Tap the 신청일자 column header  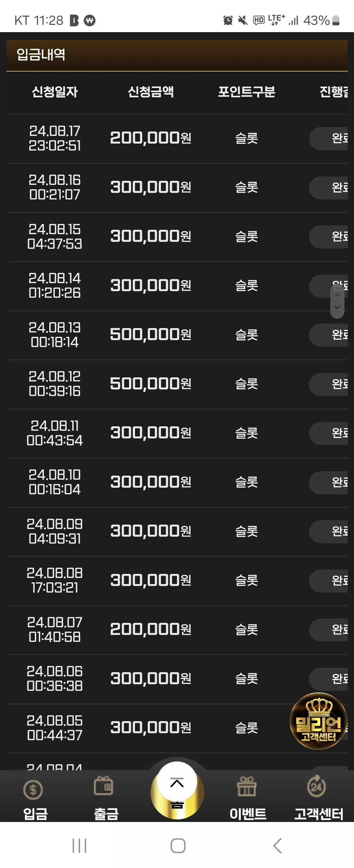tap(55, 92)
